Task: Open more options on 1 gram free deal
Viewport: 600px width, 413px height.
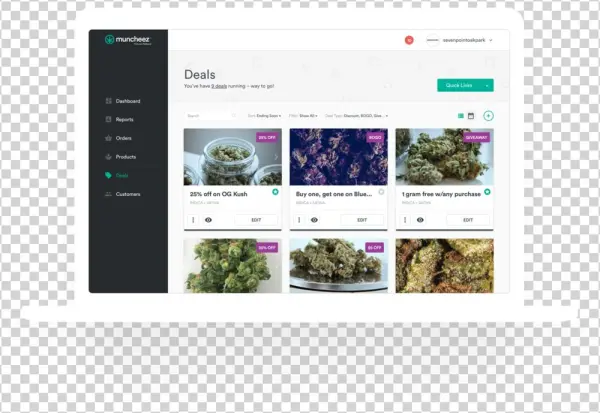Action: click(403, 219)
